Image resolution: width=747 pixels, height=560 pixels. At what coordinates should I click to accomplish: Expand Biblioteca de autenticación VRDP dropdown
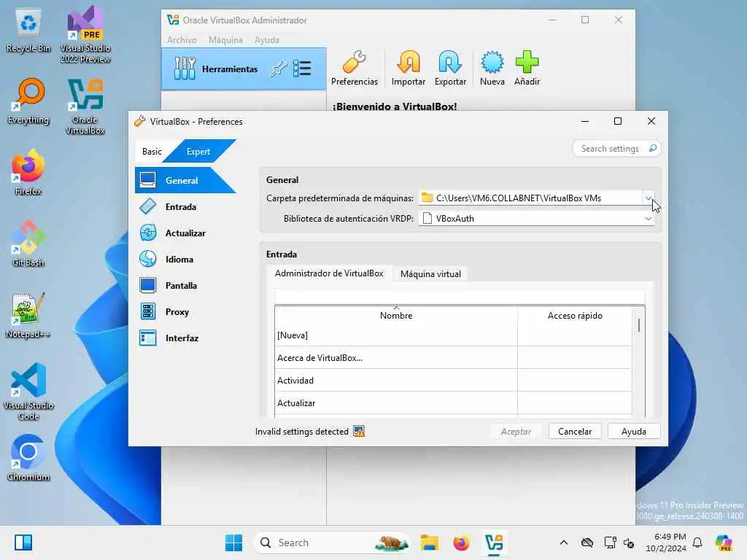[x=648, y=219]
